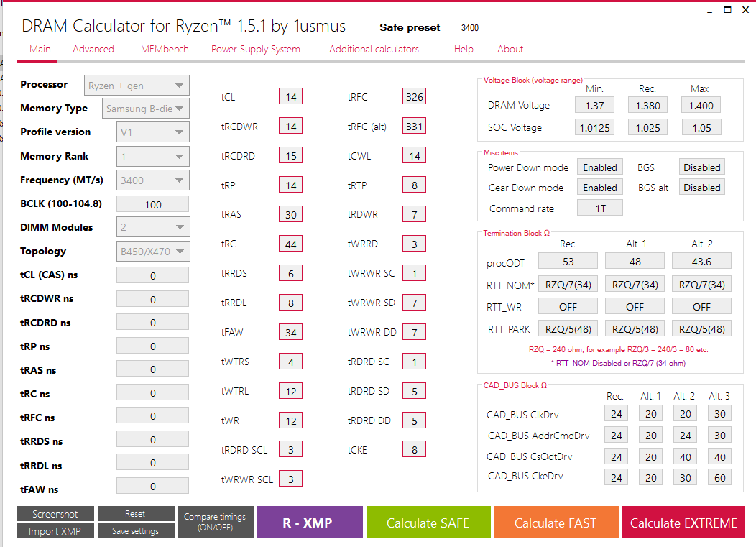Click the tRC ns input field
Viewport: 756px width, 547px height.
[x=153, y=393]
